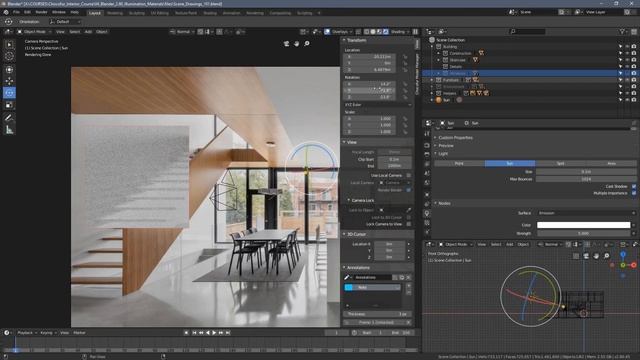This screenshot has height=360, width=640.
Task: Click the zoom magnifier in lower-right viewport
Action: [607, 256]
